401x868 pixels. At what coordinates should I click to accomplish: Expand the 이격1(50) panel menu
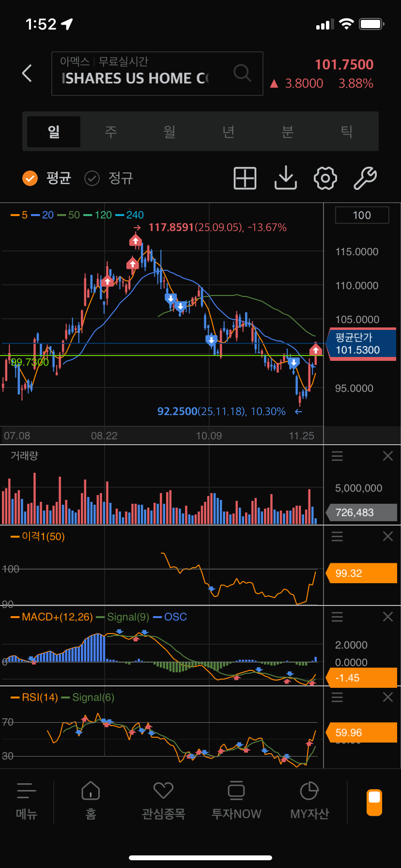[337, 536]
